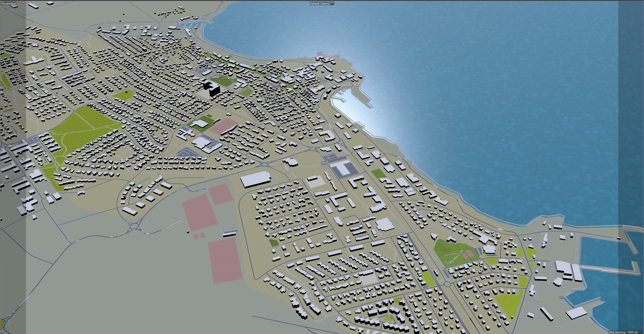Select the large white warehouse building
The width and height of the screenshot is (644, 334).
click(x=255, y=179)
